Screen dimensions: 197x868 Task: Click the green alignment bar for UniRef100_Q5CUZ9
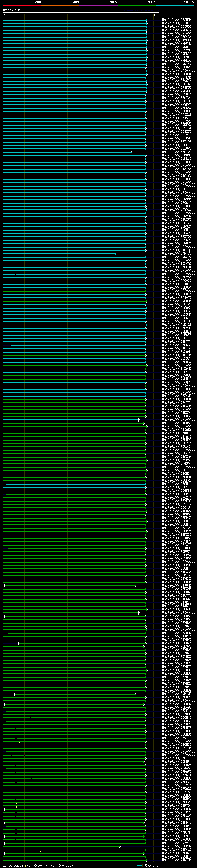point(74,853)
